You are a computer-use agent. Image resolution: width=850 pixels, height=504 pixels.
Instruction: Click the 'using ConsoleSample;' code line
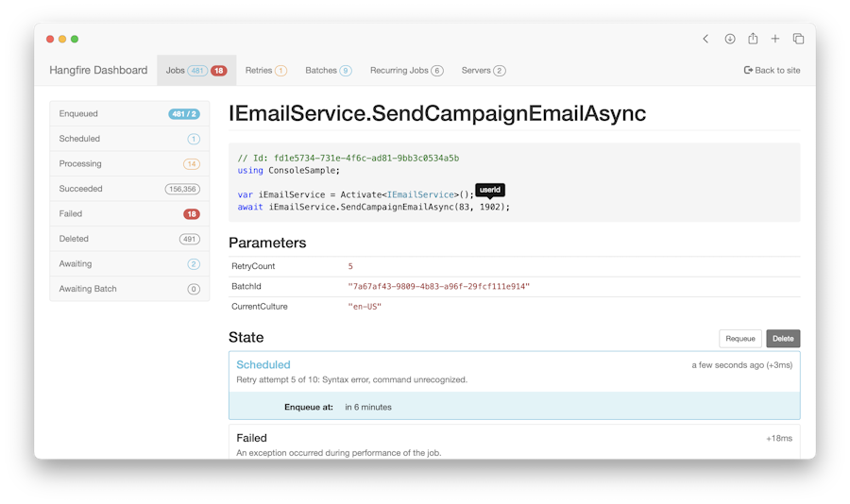288,170
